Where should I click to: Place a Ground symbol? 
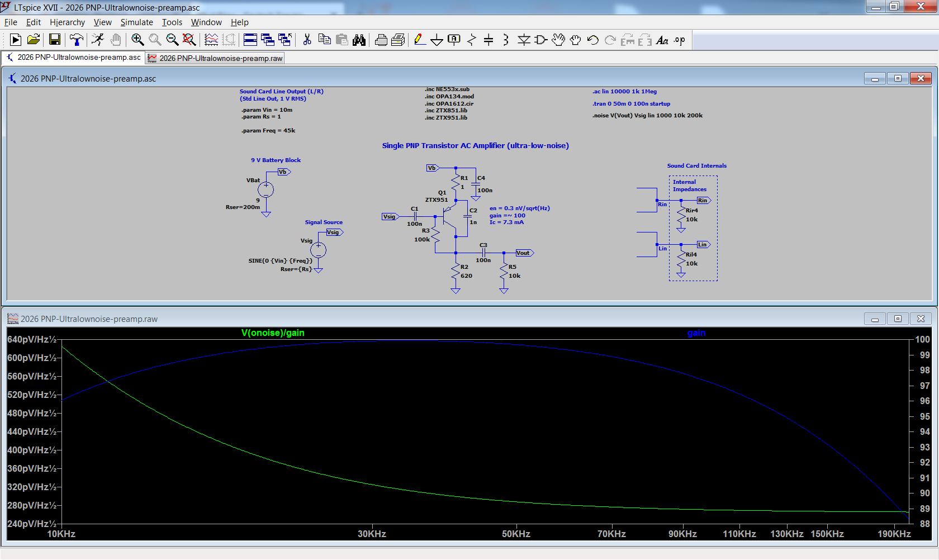[x=437, y=40]
